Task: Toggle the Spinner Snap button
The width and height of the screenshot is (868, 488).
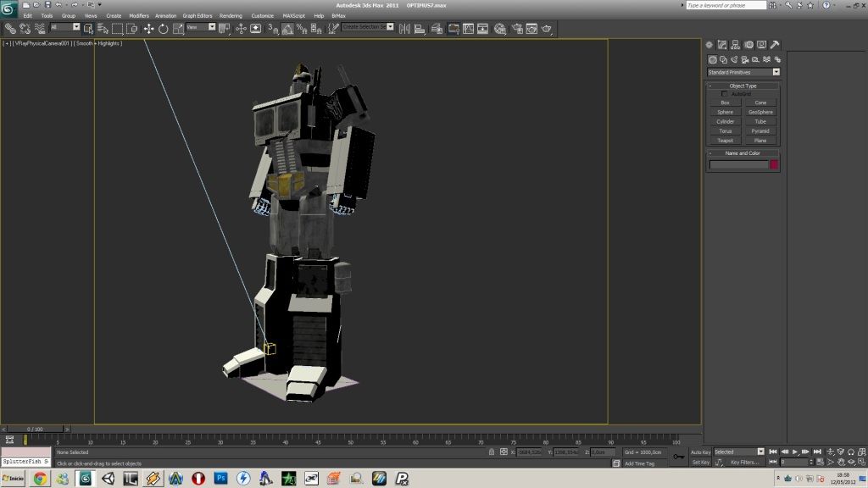Action: [316, 29]
